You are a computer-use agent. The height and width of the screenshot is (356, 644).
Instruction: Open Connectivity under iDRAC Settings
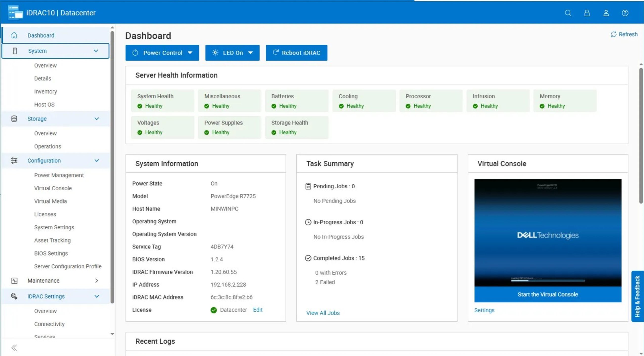[x=49, y=324]
